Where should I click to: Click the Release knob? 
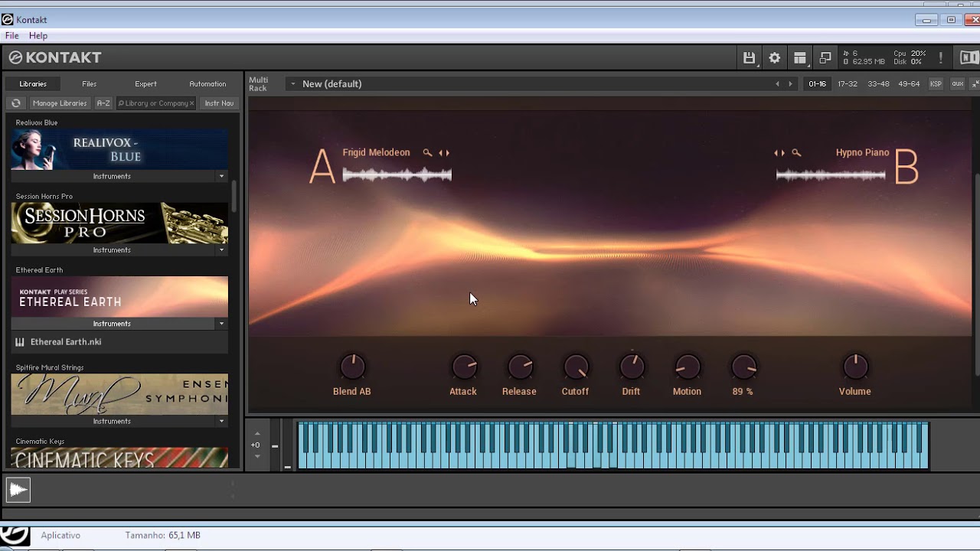[519, 367]
